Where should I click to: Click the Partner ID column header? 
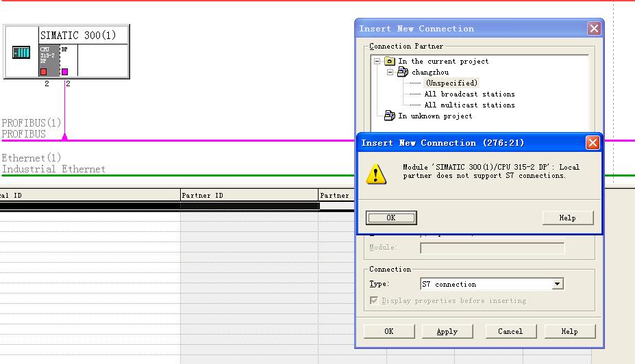249,196
